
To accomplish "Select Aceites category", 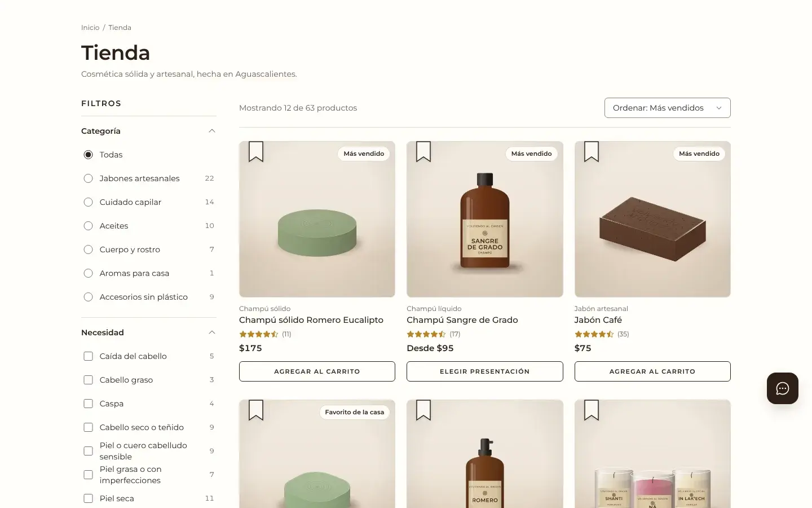I will click(x=88, y=226).
